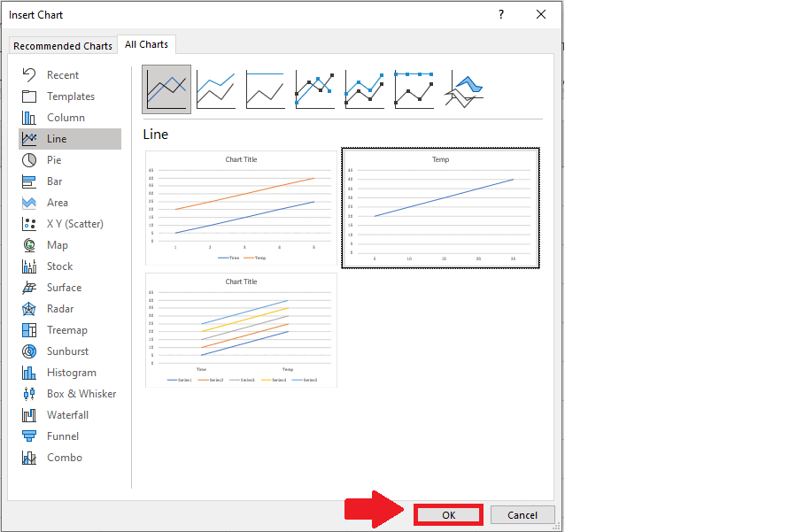
Task: Choose the 100% Stacked Line subtype icon
Action: 266,89
